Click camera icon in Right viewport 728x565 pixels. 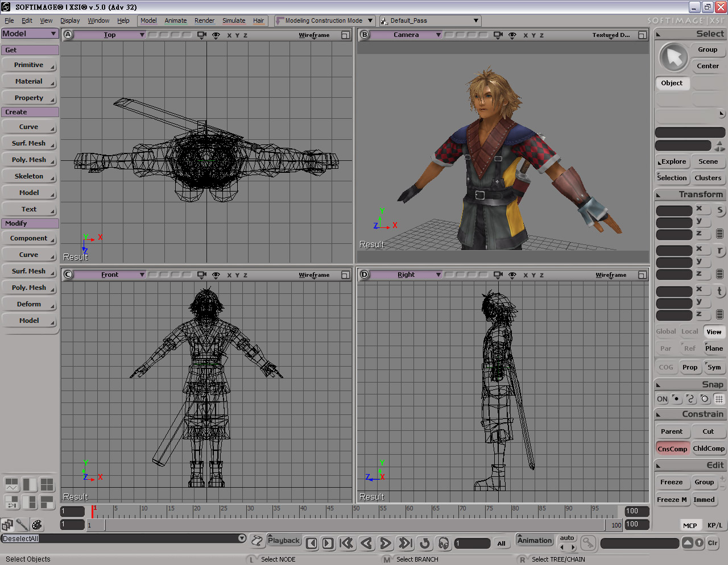point(498,275)
